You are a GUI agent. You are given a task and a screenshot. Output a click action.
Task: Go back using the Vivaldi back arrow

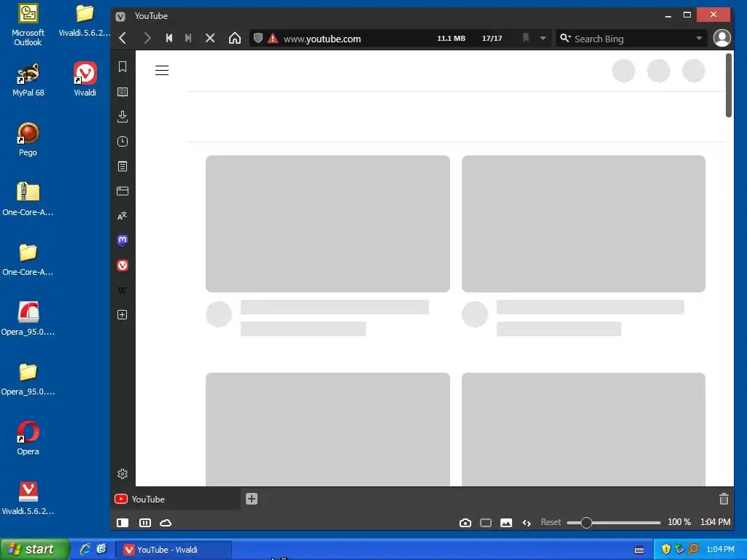123,39
